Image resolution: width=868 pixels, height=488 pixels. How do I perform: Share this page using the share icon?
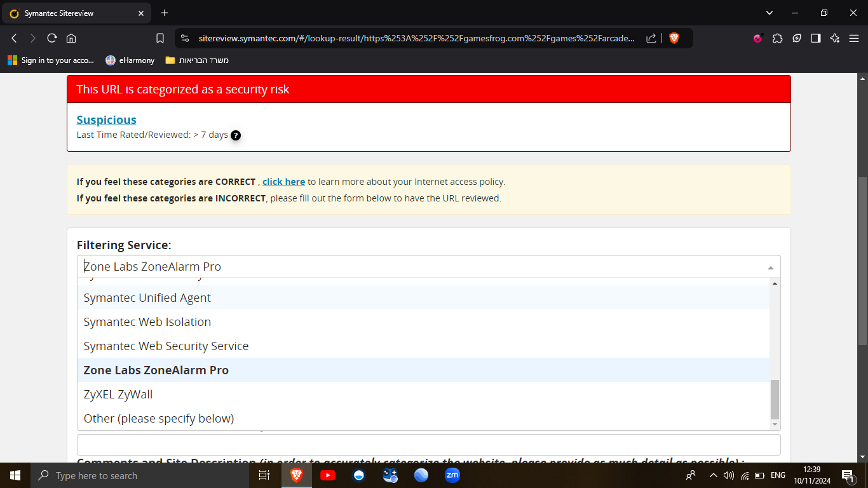[x=651, y=38]
